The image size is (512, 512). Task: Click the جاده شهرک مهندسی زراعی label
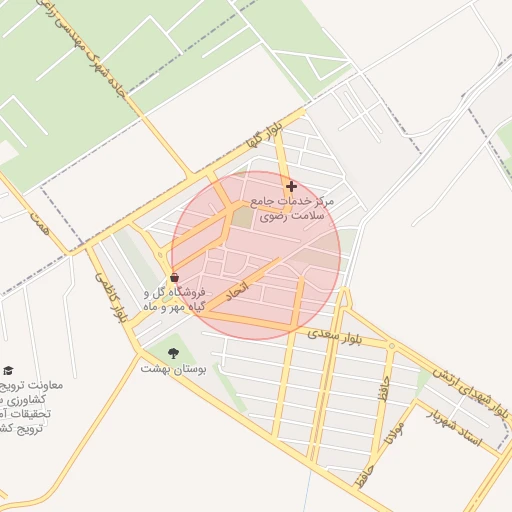pos(81,49)
